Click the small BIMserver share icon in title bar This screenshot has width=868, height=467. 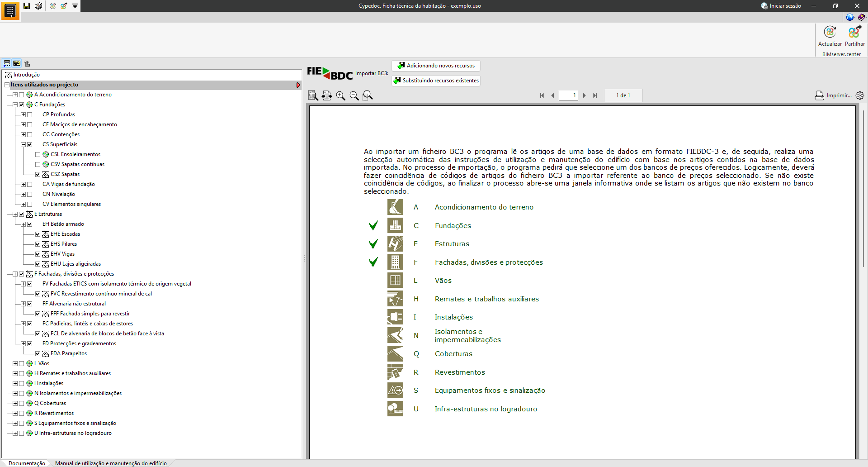[x=64, y=6]
